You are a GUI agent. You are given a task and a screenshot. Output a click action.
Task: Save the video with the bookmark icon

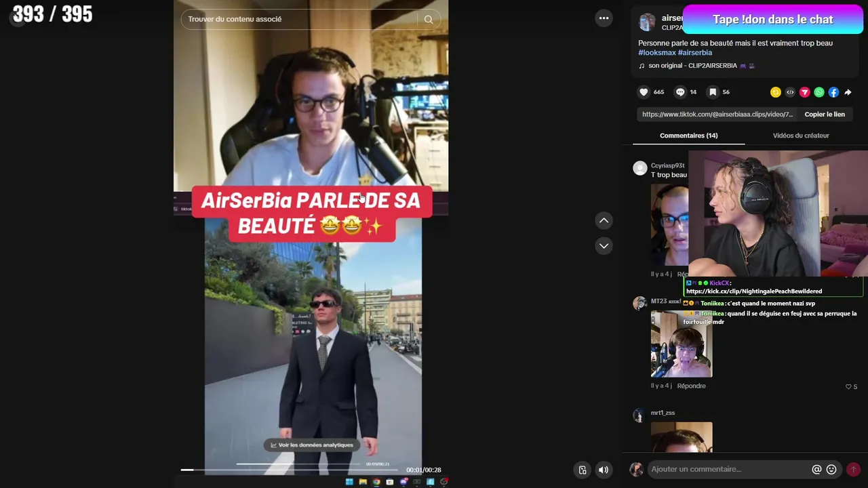point(713,92)
